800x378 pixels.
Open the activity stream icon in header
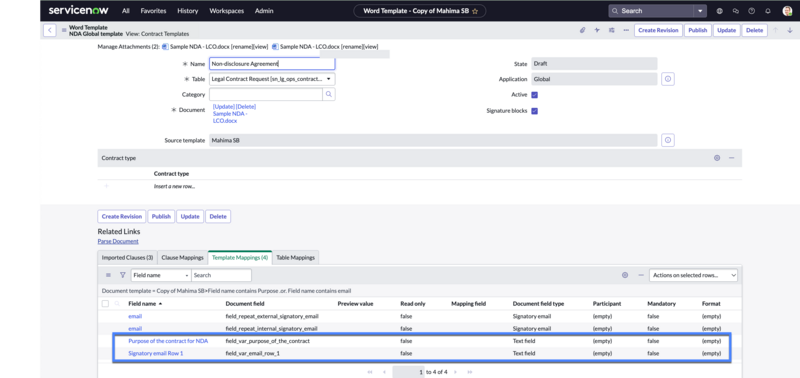[x=597, y=30]
